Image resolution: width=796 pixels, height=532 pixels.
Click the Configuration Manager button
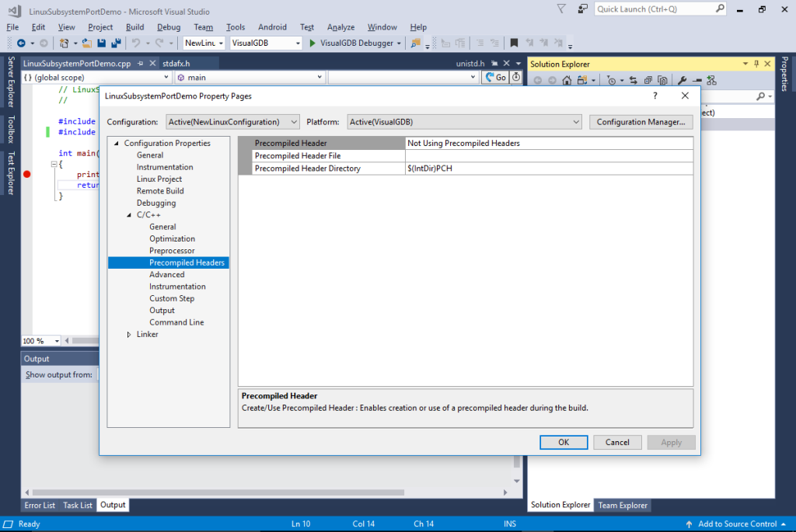(x=641, y=122)
